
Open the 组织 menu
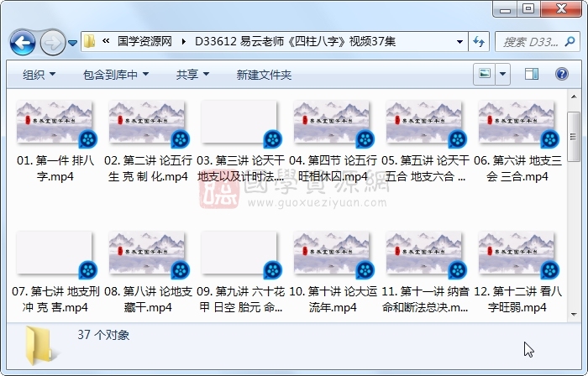point(39,75)
